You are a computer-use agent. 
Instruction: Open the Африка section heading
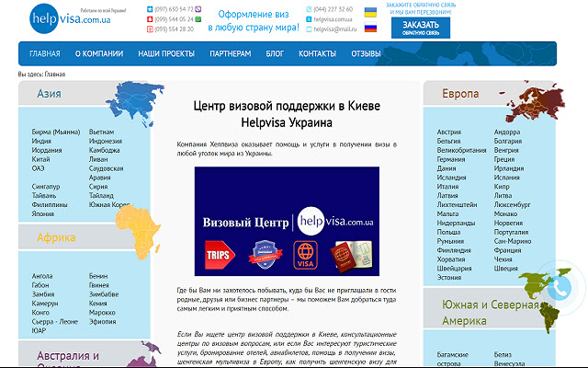pos(56,237)
